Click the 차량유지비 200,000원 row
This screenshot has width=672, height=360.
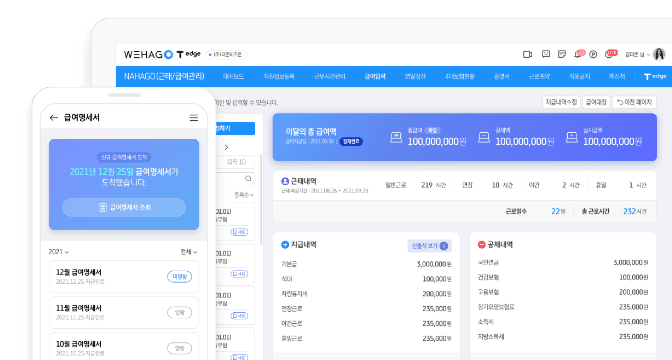[366, 294]
